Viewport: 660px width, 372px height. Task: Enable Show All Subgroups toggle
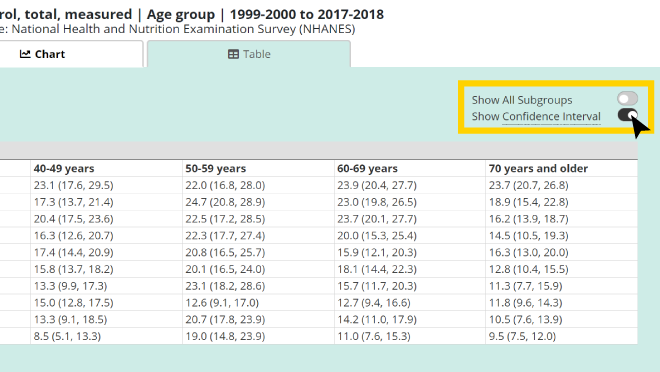click(x=627, y=99)
